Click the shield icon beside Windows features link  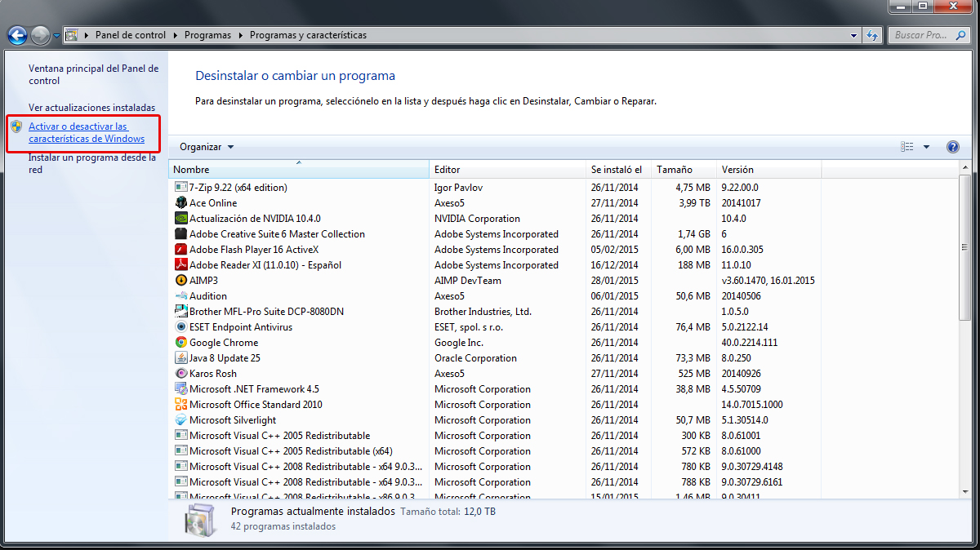[x=16, y=126]
